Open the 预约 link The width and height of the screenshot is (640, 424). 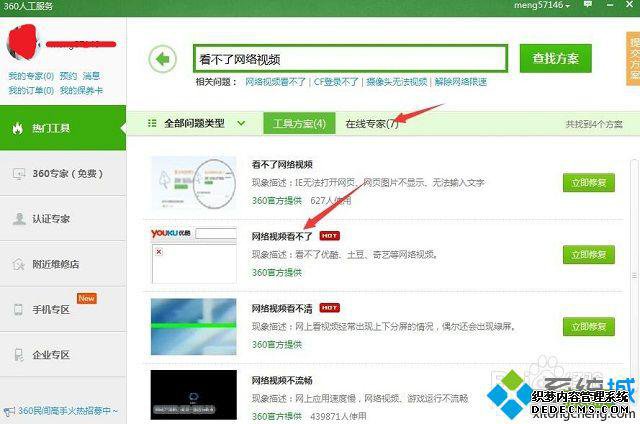tap(68, 76)
